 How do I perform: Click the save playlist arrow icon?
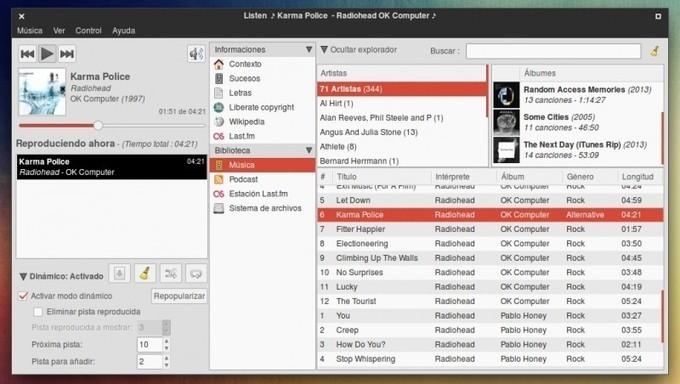[119, 273]
